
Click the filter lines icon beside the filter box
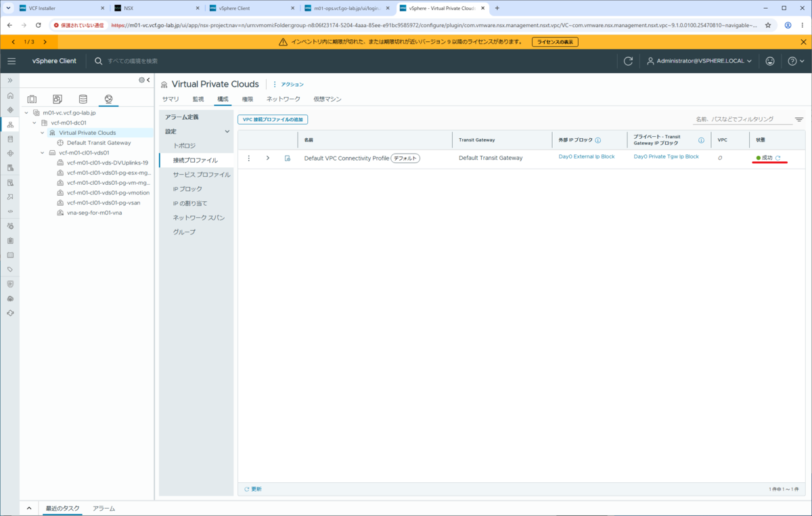click(799, 120)
